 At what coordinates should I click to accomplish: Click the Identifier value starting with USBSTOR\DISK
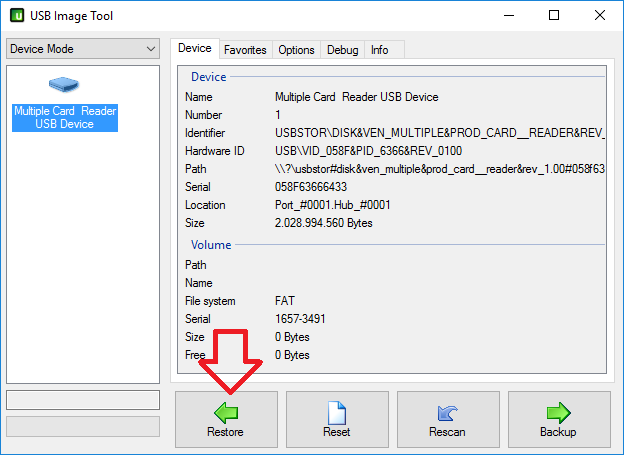click(440, 133)
